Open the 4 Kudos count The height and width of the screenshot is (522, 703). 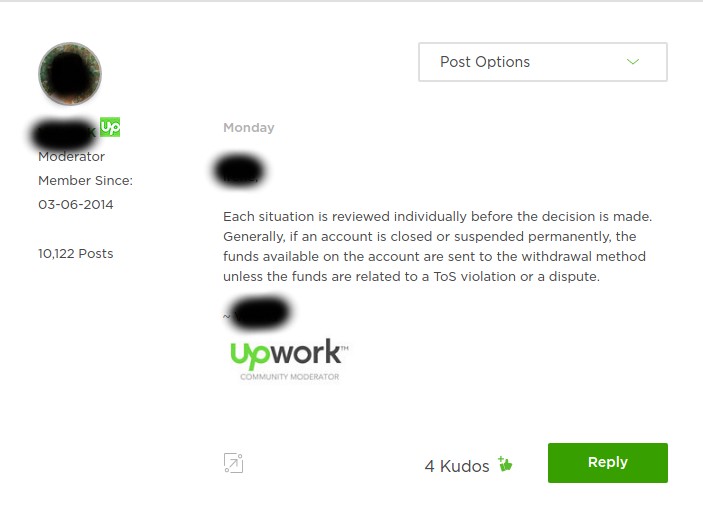click(x=457, y=466)
